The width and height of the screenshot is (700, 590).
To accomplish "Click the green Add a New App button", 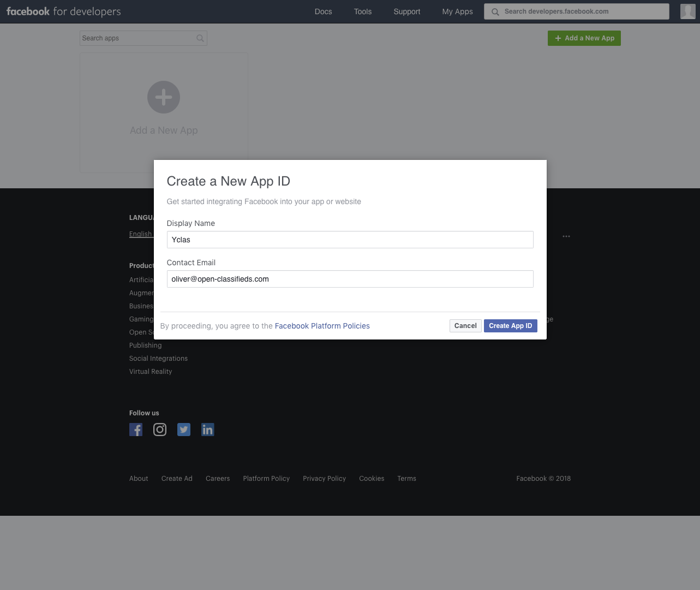I will [x=584, y=38].
